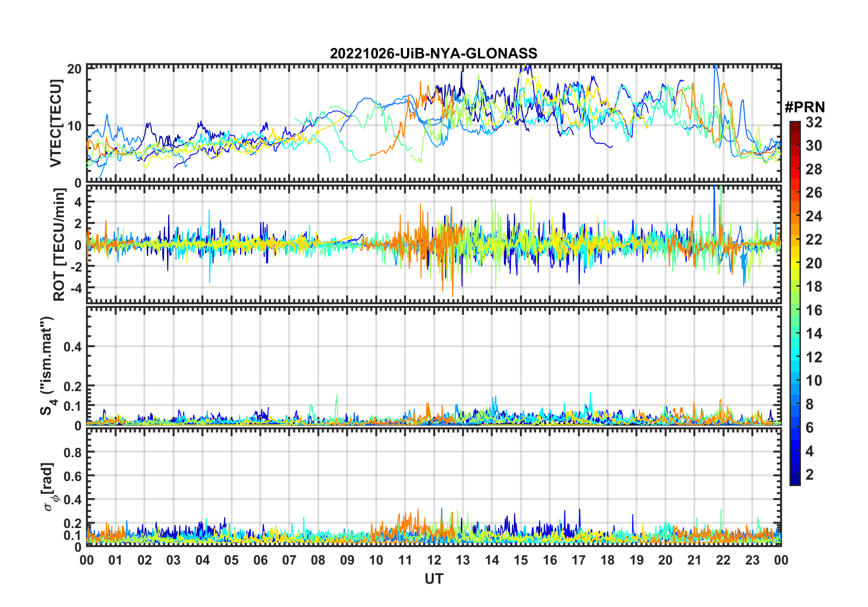Click tick 0.8 on the σφ y-axis
This screenshot has width=868, height=607.
coord(73,452)
